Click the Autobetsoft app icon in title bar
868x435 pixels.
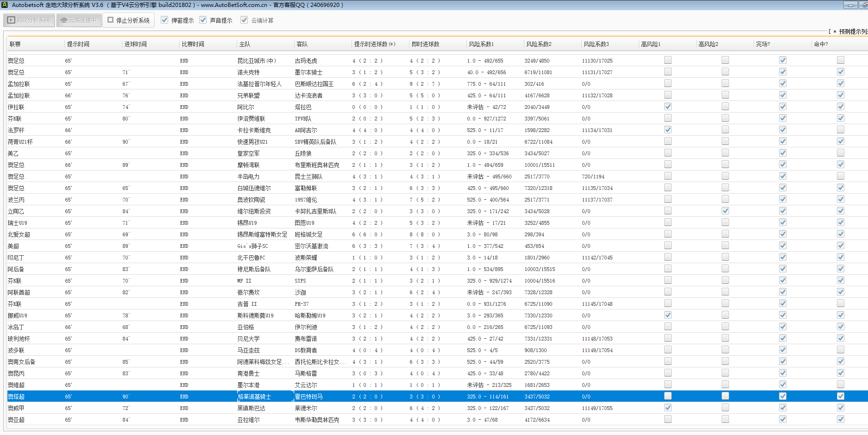(5, 5)
